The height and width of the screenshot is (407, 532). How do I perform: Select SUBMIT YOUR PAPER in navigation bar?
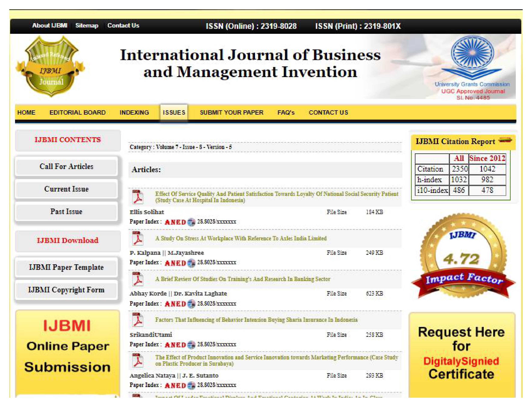tap(231, 112)
